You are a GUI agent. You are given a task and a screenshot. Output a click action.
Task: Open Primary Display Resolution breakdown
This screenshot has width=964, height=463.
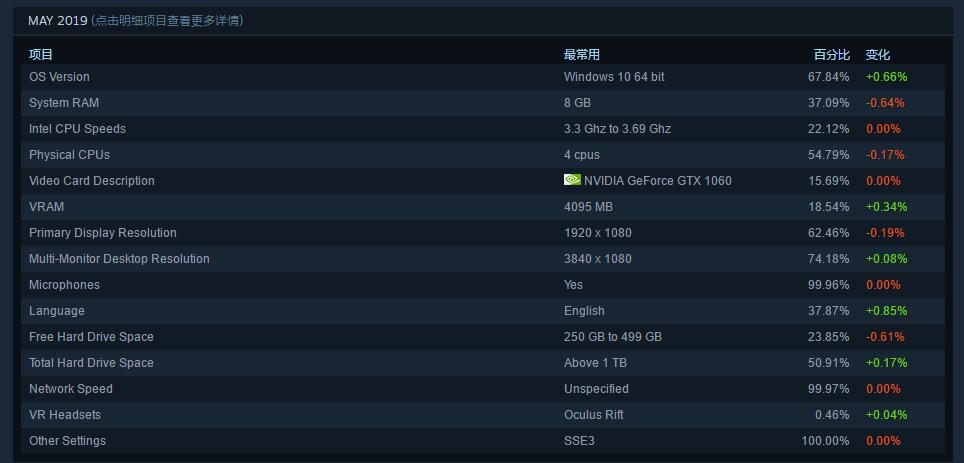(483, 232)
